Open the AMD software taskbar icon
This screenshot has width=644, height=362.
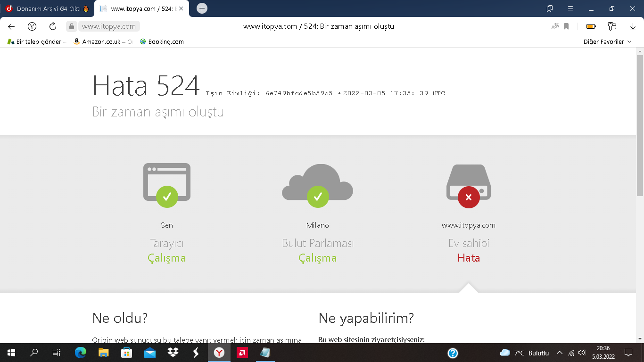click(242, 353)
